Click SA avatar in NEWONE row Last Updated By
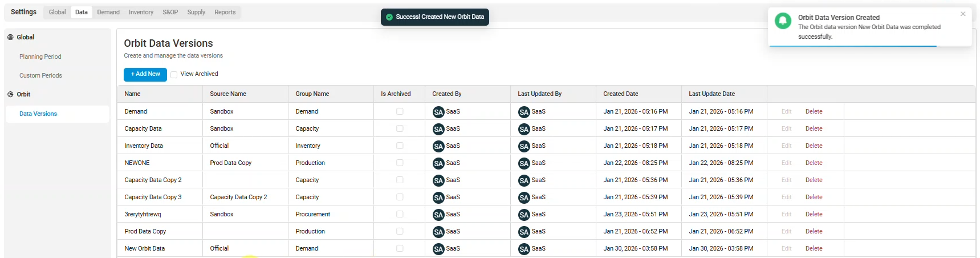The width and height of the screenshot is (980, 258). pyautogui.click(x=523, y=163)
